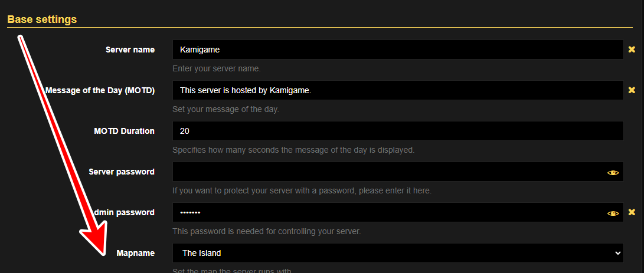Click the Server password label text
This screenshot has height=273, width=644.
pyautogui.click(x=122, y=172)
